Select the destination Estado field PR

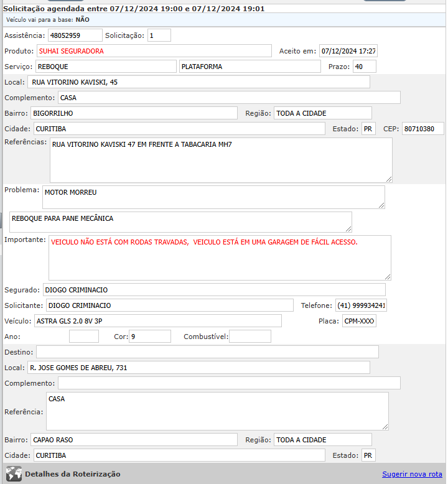pyautogui.click(x=368, y=455)
